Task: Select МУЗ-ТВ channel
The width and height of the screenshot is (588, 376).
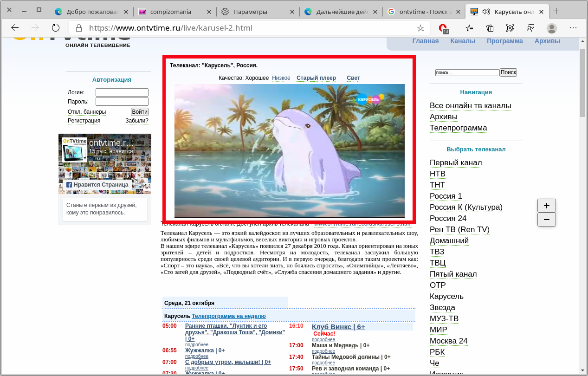Action: click(444, 319)
